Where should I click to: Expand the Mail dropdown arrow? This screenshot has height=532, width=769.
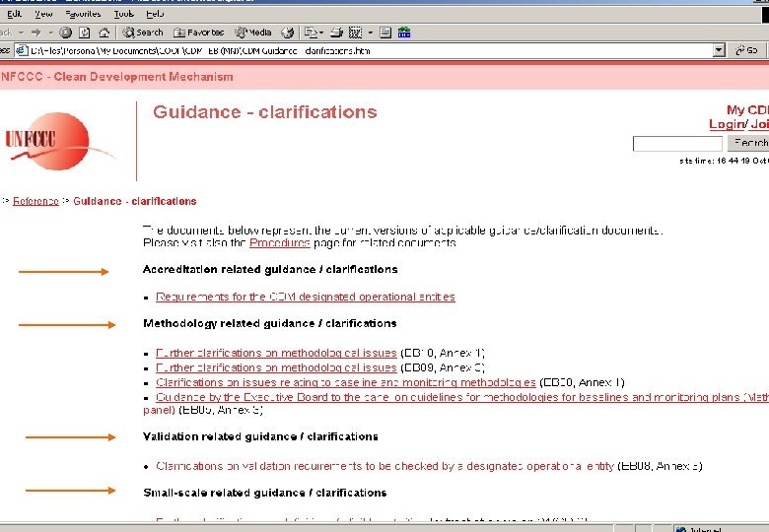click(321, 33)
